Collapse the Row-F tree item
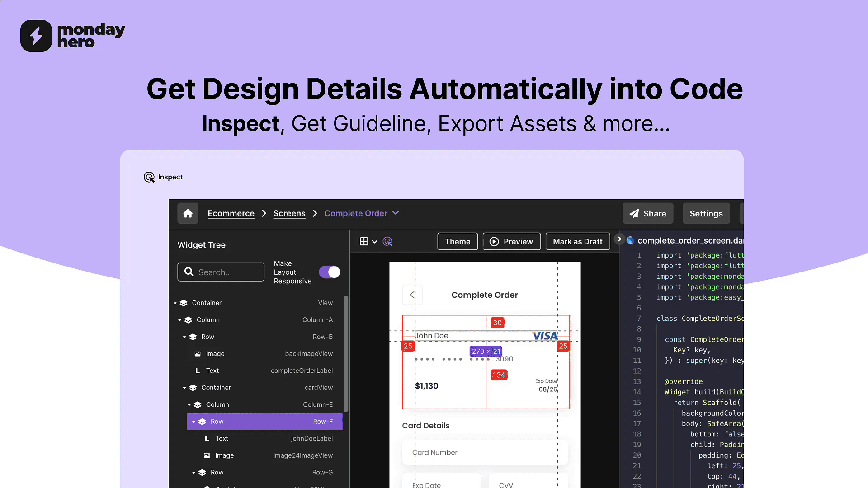 click(x=193, y=422)
